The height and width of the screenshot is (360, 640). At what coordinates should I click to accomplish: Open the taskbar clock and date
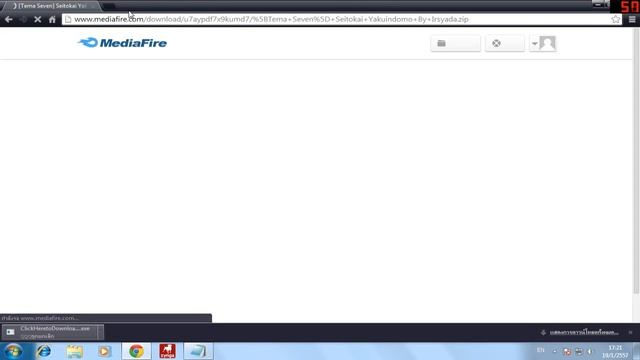615,351
